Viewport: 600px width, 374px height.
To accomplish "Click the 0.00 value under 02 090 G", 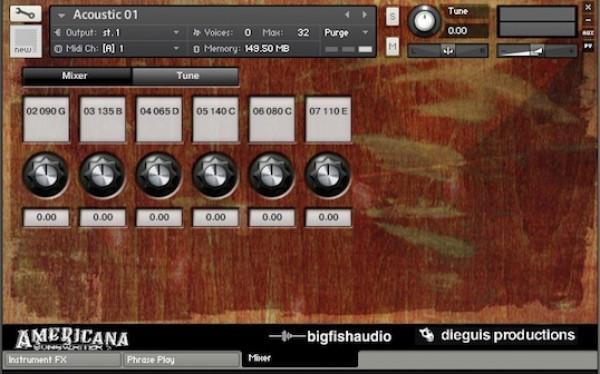I will tap(46, 217).
